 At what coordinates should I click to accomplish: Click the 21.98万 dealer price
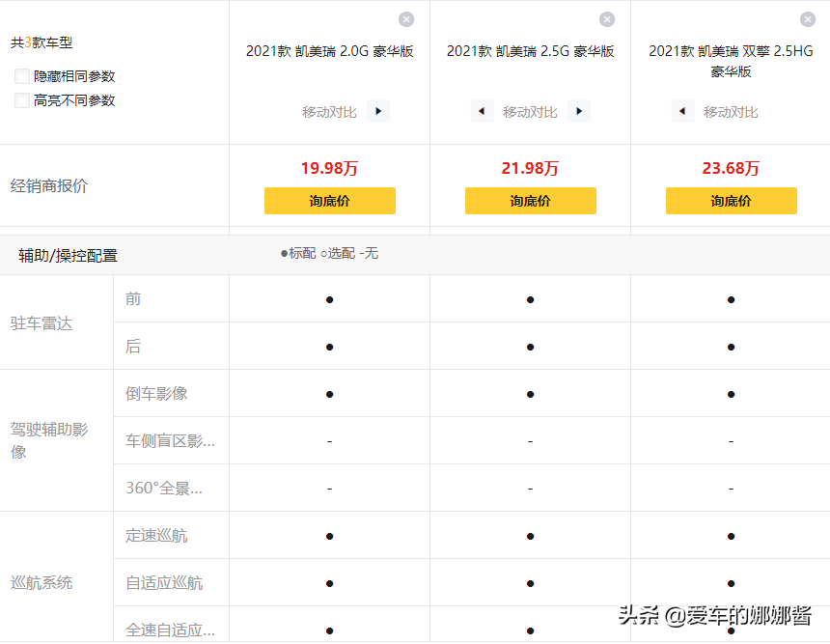click(x=530, y=168)
